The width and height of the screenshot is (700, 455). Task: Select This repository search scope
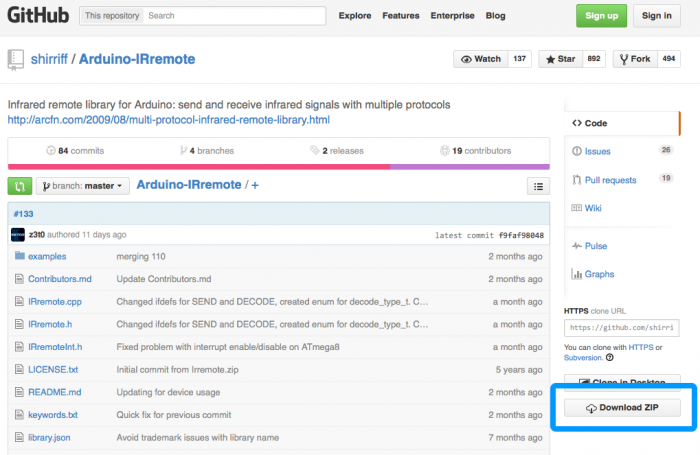(x=112, y=16)
